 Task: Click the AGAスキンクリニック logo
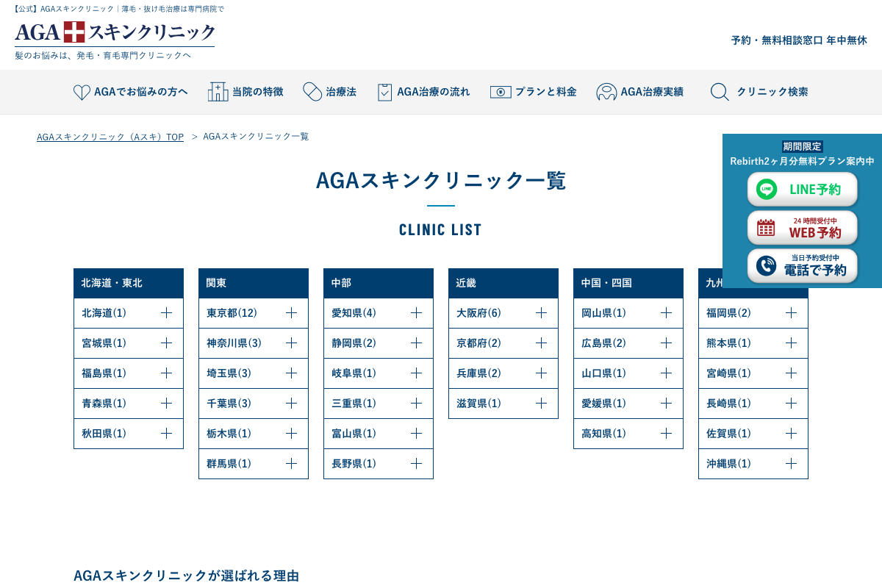click(114, 33)
